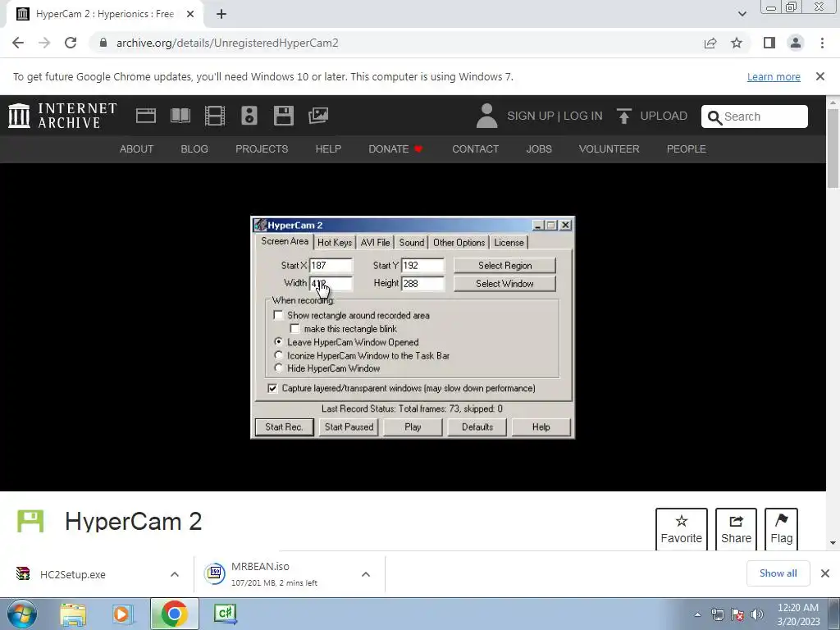Show all downloads
The height and width of the screenshot is (630, 840).
pyautogui.click(x=778, y=573)
